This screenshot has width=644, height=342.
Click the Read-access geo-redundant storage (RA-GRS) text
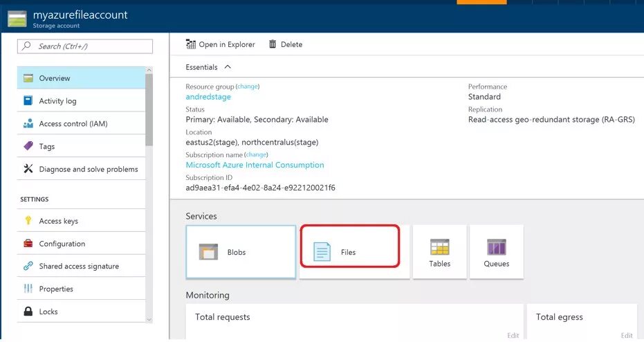(551, 119)
